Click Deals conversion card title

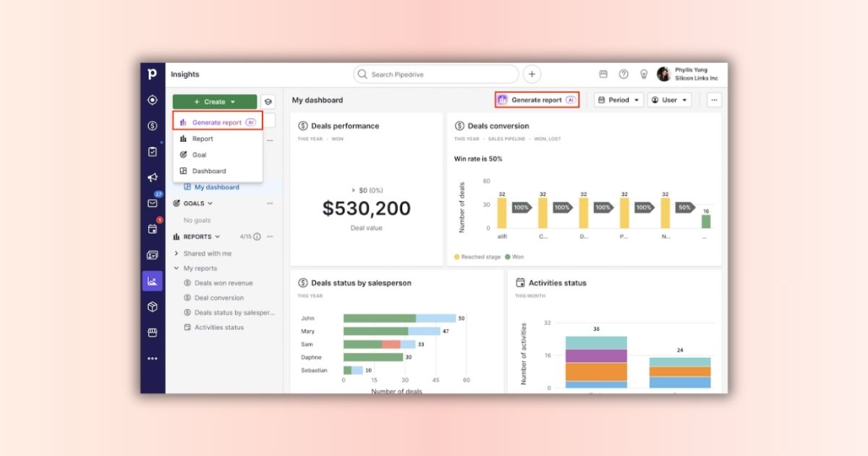[498, 126]
